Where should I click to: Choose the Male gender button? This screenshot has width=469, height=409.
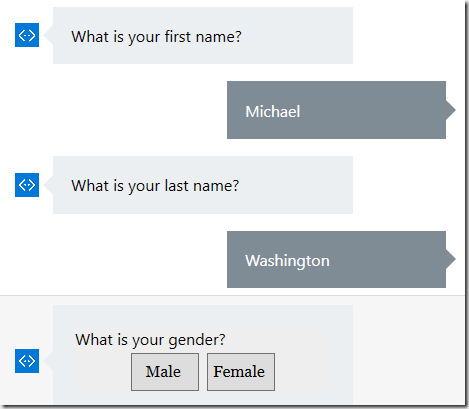[x=165, y=372]
